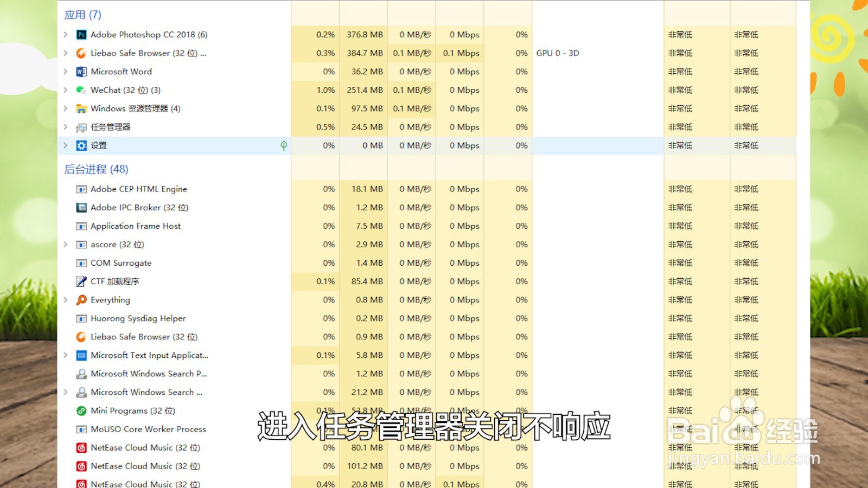The image size is (868, 488).
Task: Click the GPU 0 - 3D engine cell
Action: pyautogui.click(x=558, y=53)
